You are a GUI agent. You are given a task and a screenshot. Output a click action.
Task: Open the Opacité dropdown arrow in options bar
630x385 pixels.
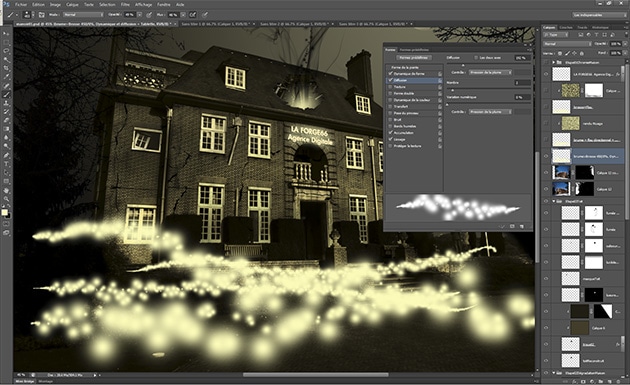139,14
